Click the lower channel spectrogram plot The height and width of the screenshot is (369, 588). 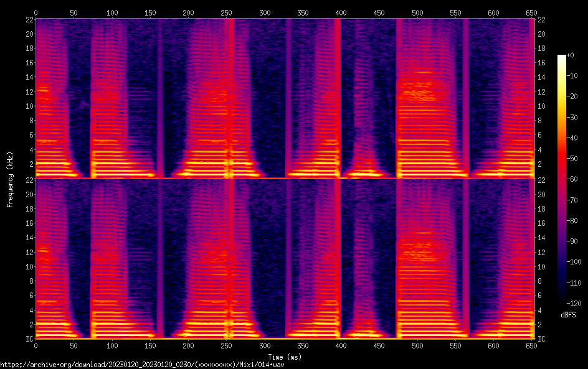click(285, 259)
